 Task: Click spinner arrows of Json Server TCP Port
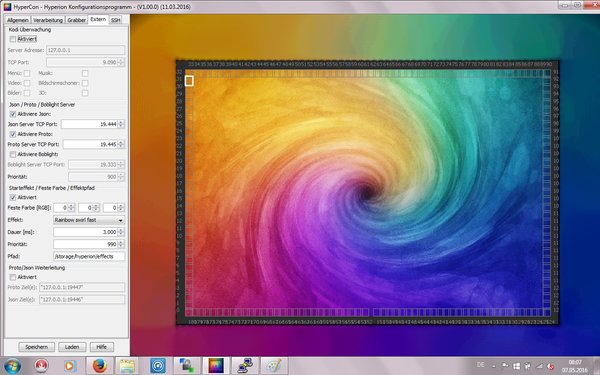pos(121,124)
